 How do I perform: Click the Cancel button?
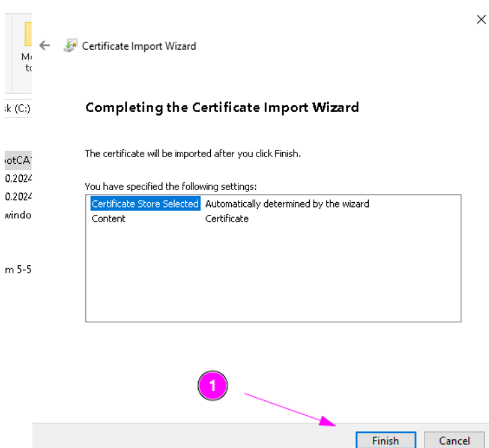454,441
